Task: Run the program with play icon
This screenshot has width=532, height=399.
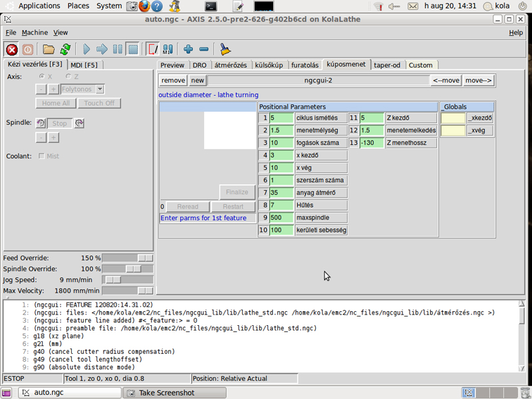Action: [86, 49]
